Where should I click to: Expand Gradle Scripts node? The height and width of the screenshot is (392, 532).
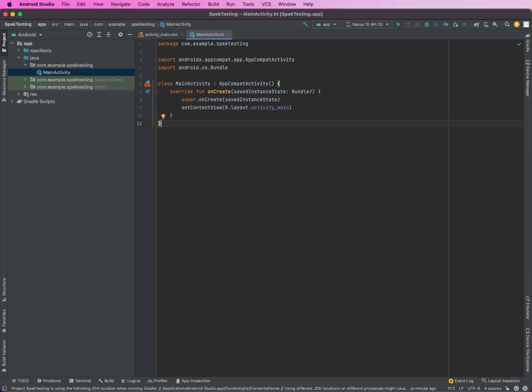[12, 101]
